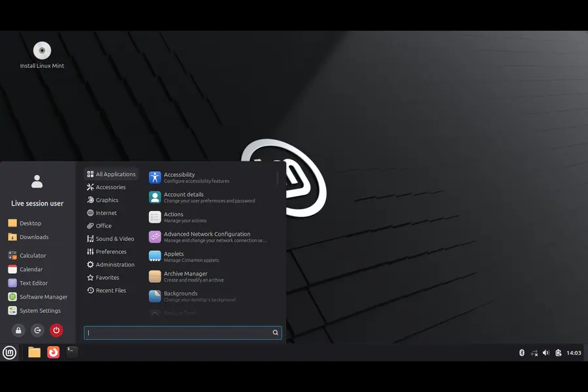Select the Graphics category
Image resolution: width=588 pixels, height=392 pixels.
pyautogui.click(x=103, y=200)
